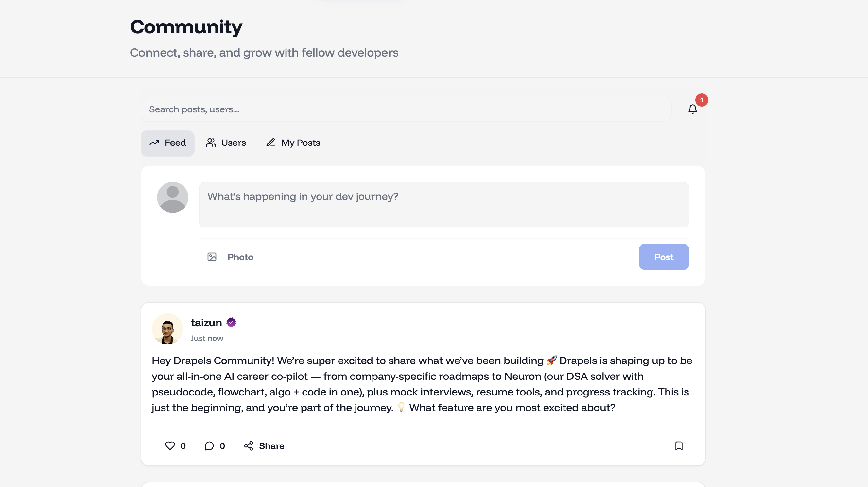Image resolution: width=868 pixels, height=487 pixels.
Task: Open taizun's profile picture
Action: pos(167,329)
